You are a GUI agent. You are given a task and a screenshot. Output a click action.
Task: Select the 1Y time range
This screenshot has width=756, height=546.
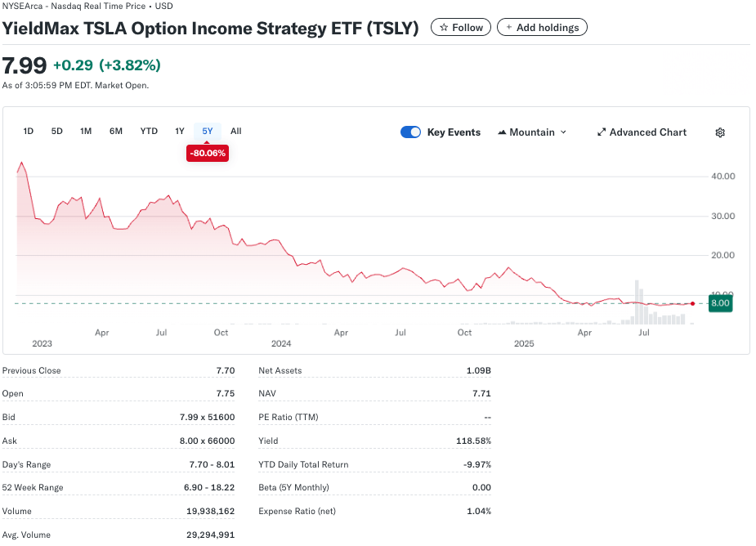tap(180, 132)
